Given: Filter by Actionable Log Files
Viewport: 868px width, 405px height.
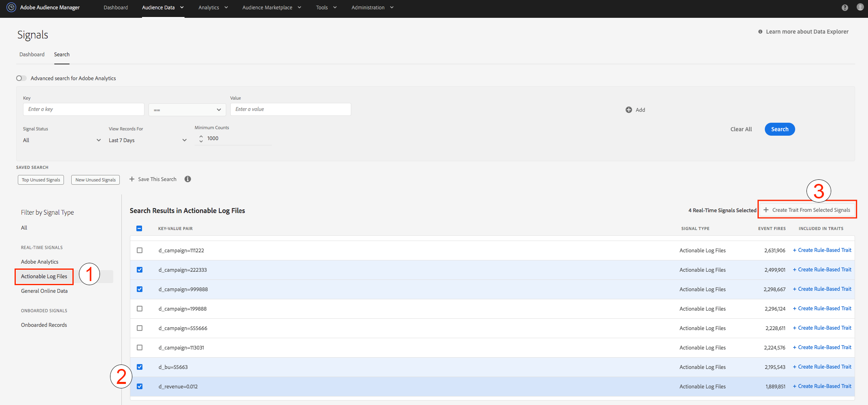Looking at the screenshot, I should [44, 277].
